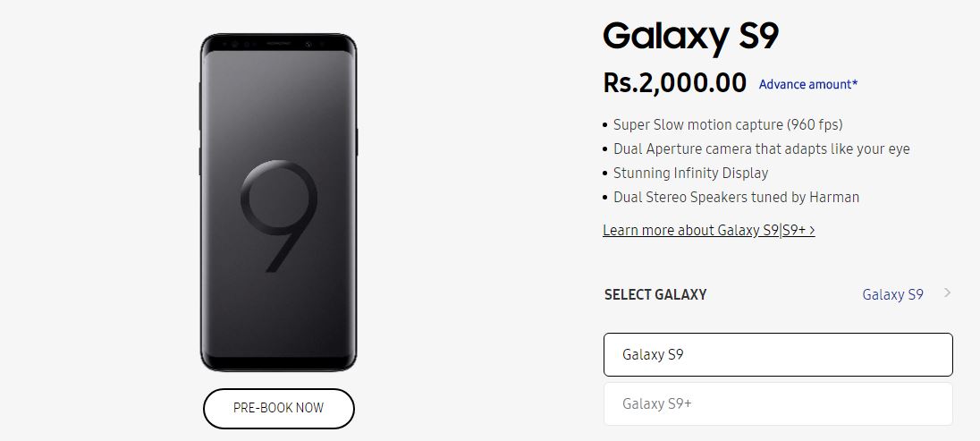Expand the SELECT GALAXY chevron arrow
The width and height of the screenshot is (980, 441).
(947, 293)
